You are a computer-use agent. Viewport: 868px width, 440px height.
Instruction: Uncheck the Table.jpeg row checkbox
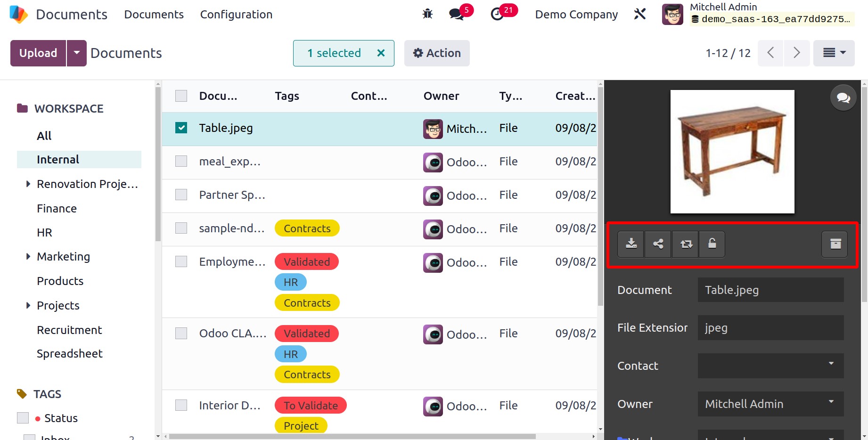click(x=181, y=128)
